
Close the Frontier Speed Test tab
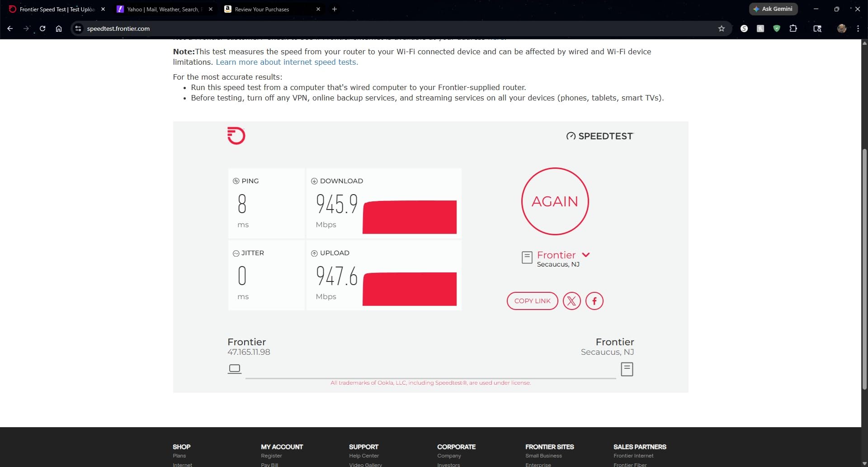point(103,9)
